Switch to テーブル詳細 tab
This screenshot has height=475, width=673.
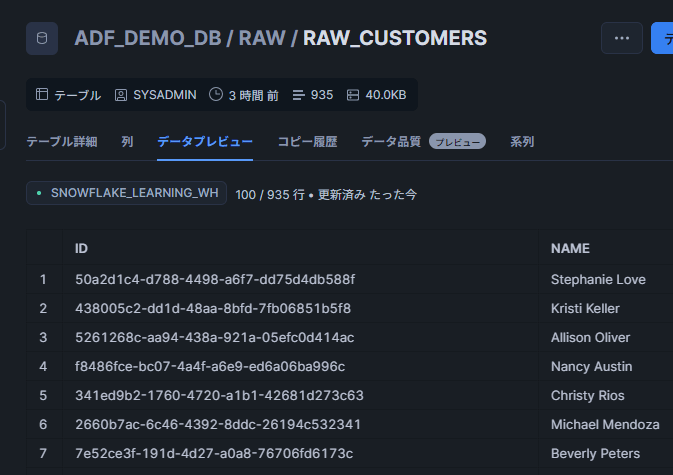pos(62,142)
